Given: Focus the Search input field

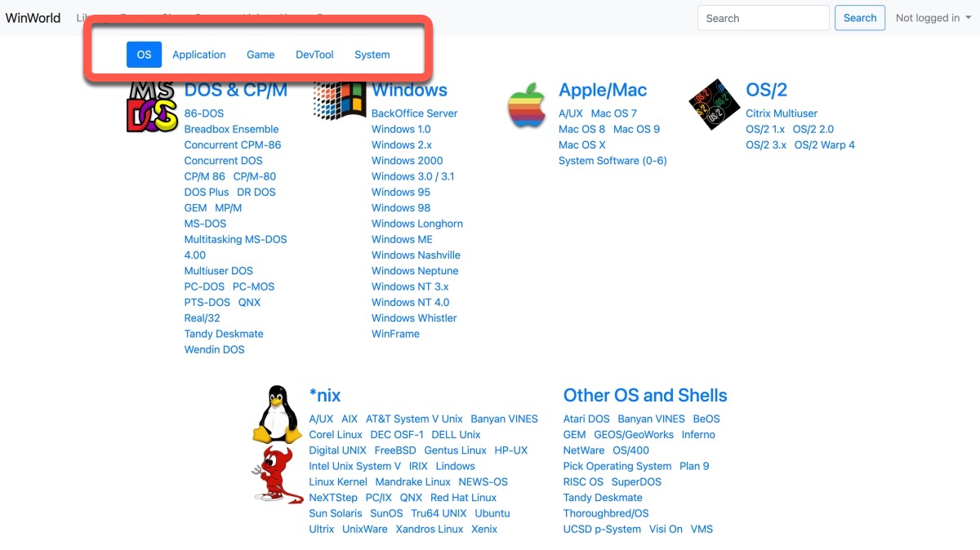Looking at the screenshot, I should click(x=764, y=18).
